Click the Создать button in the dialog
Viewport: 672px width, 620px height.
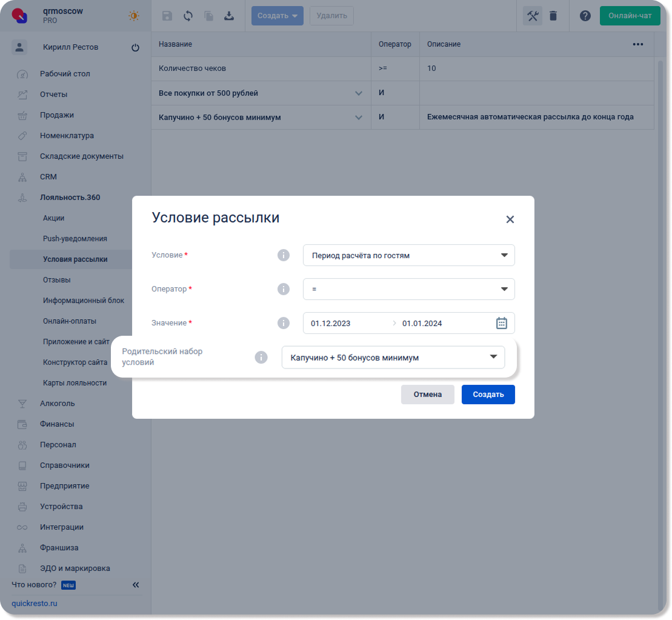[x=488, y=395]
